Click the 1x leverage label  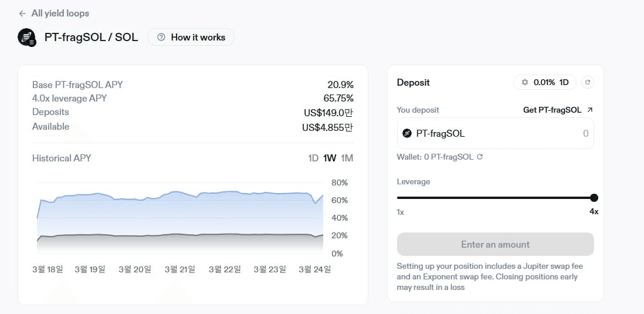(x=401, y=212)
